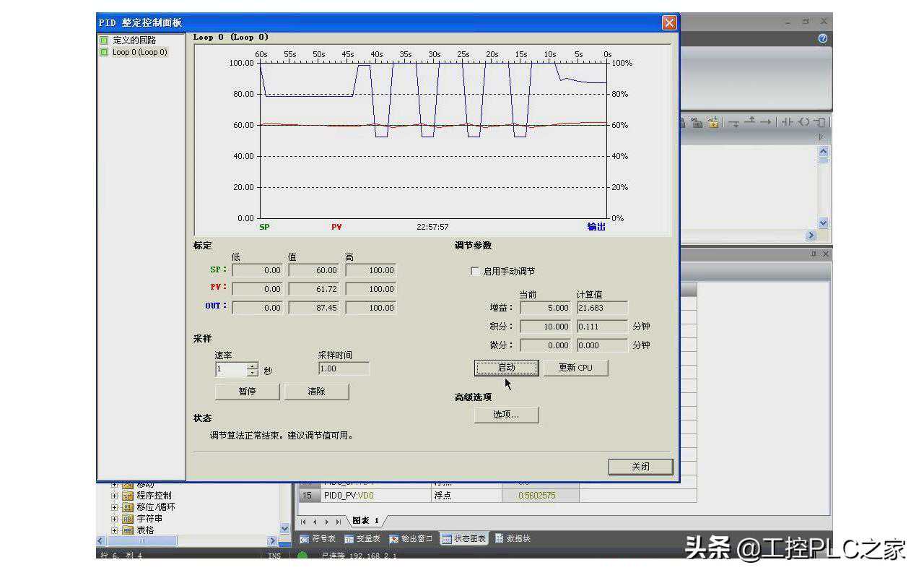This screenshot has width=924, height=578.
Task: Insert a coil from the toolbar
Action: pyautogui.click(x=803, y=123)
